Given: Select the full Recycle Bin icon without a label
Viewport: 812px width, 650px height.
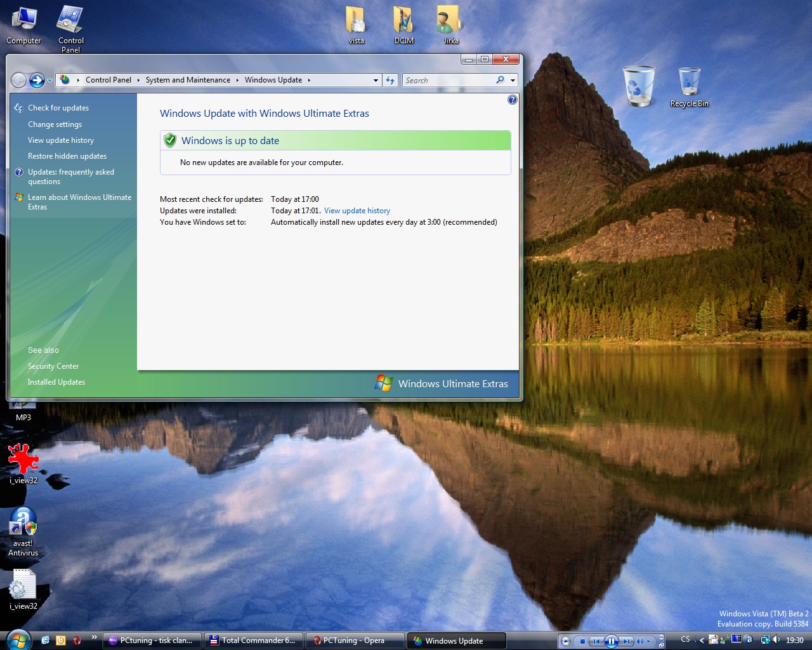Looking at the screenshot, I should click(639, 86).
